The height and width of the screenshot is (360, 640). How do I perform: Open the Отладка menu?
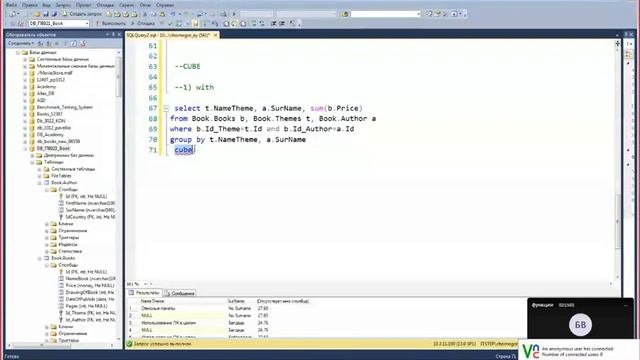click(105, 5)
